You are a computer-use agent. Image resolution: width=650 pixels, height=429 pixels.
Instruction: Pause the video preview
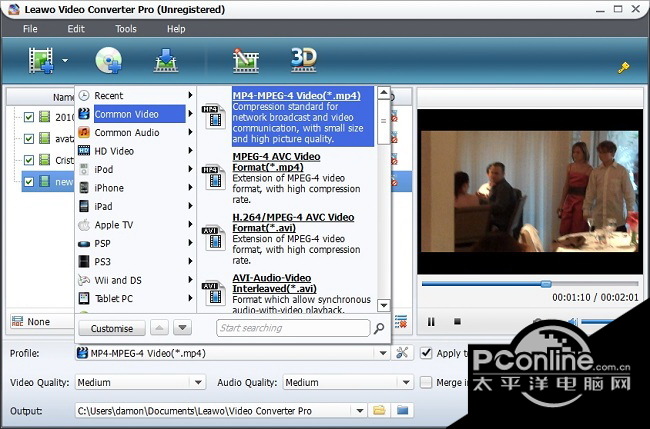[431, 322]
